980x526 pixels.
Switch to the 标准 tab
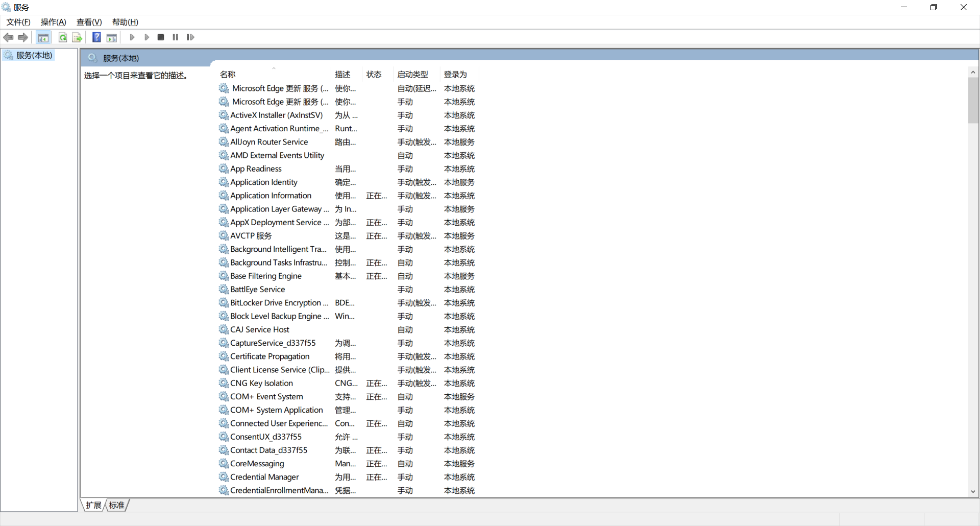pos(116,505)
